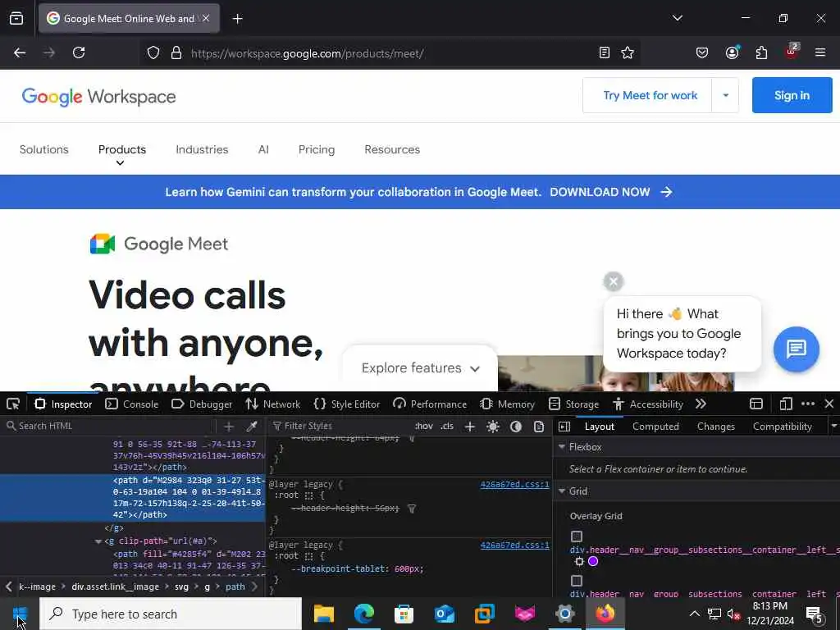This screenshot has width=840, height=630.
Task: Click the Google Workspace logo
Action: coord(98,97)
